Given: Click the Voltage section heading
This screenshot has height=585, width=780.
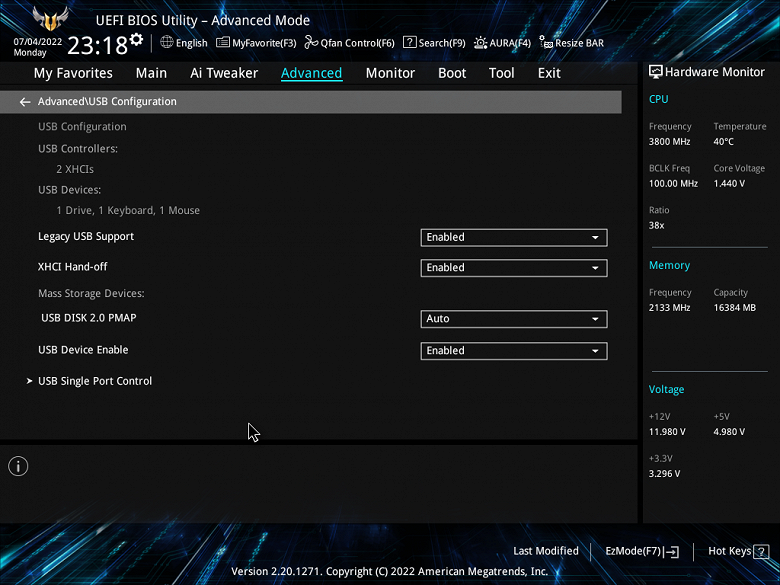Looking at the screenshot, I should click(x=666, y=390).
